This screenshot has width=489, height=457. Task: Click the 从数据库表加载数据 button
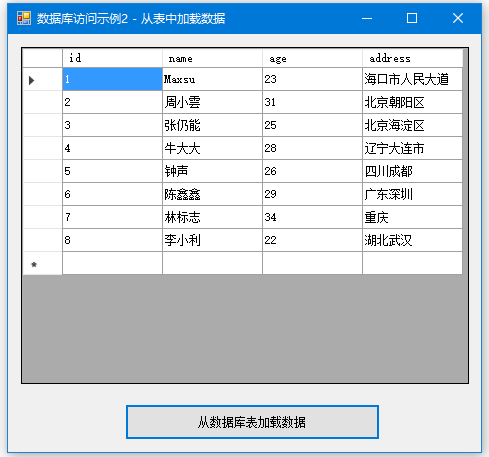pos(252,422)
